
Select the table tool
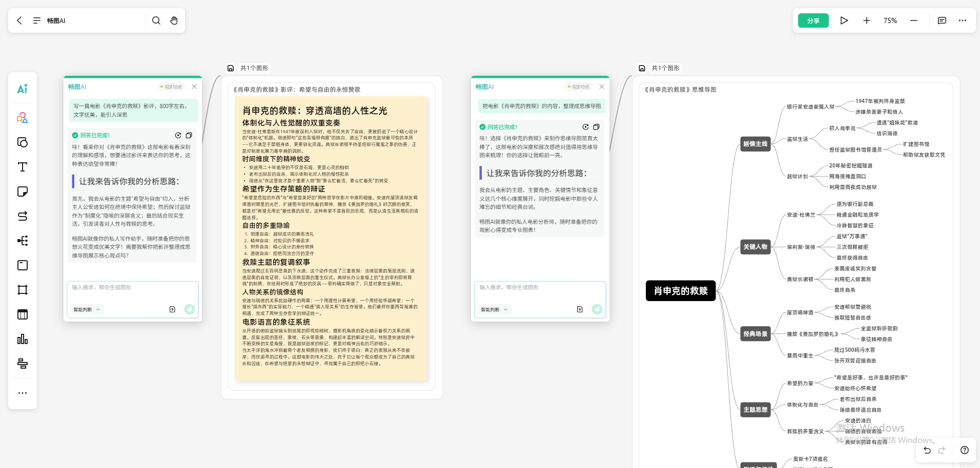(23, 314)
